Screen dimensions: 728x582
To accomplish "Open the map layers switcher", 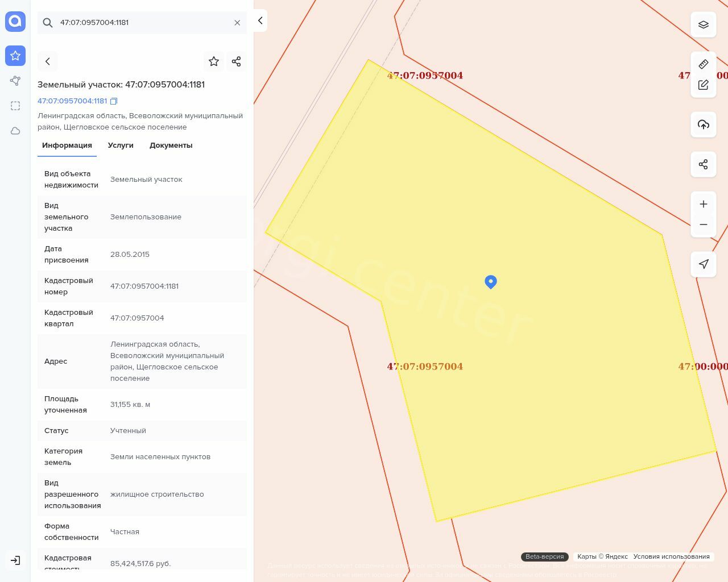I will pos(703,25).
